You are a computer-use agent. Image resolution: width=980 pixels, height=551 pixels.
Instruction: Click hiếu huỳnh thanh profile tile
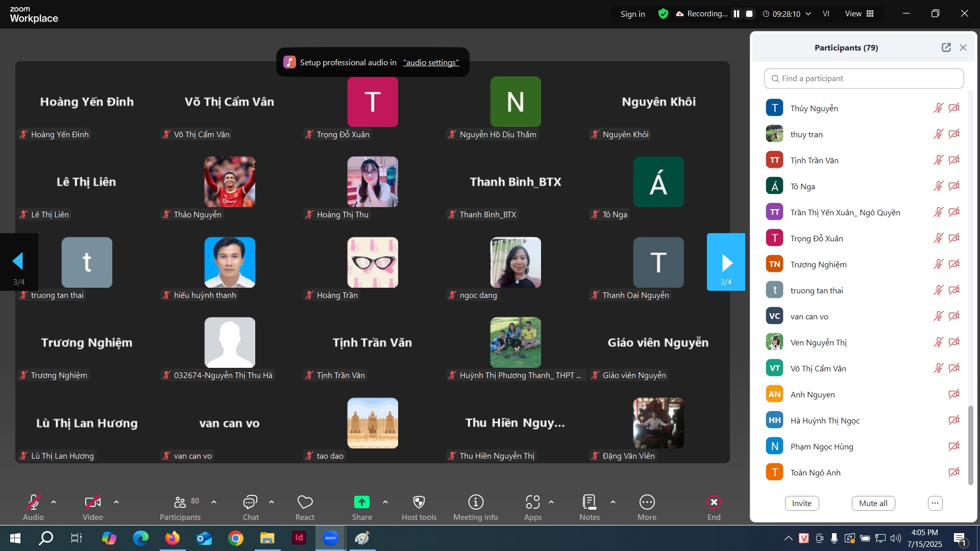click(x=230, y=262)
